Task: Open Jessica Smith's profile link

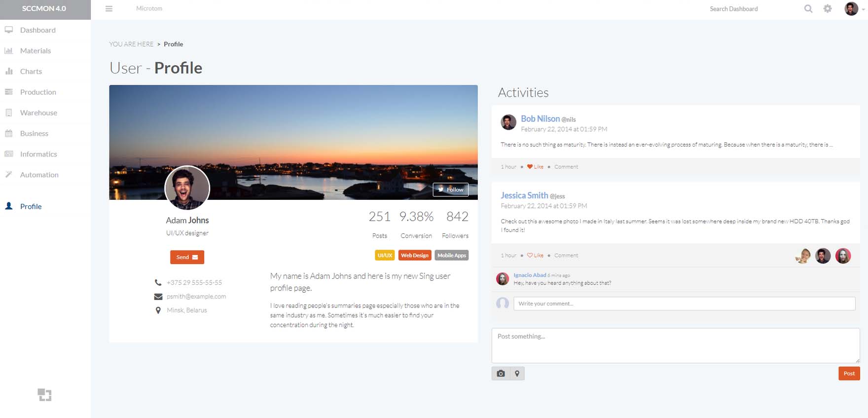Action: pyautogui.click(x=524, y=195)
